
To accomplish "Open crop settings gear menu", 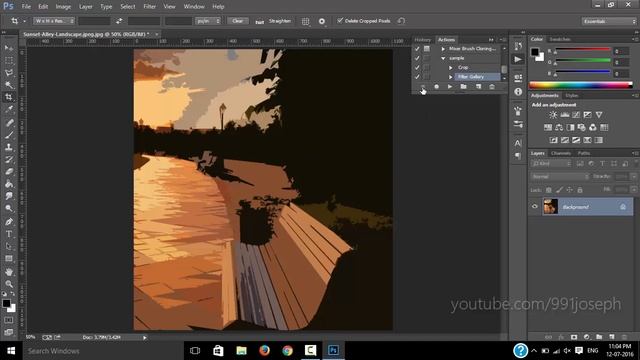I will 322,21.
